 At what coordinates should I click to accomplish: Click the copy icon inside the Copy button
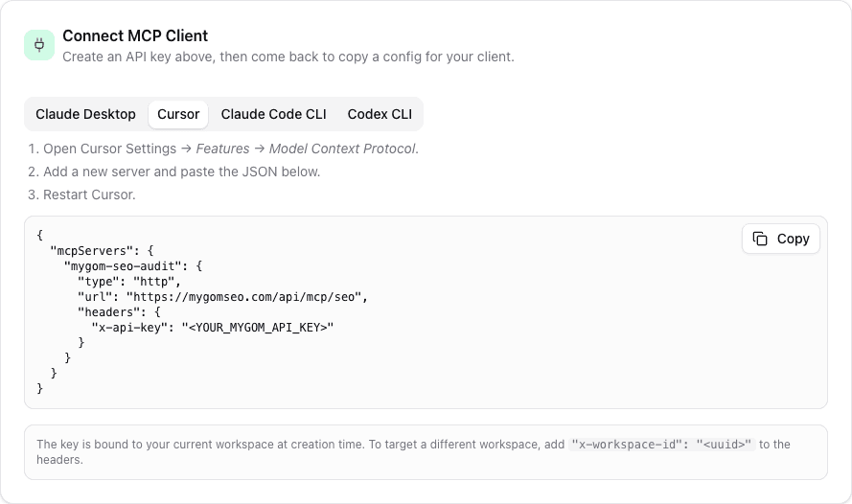click(760, 239)
